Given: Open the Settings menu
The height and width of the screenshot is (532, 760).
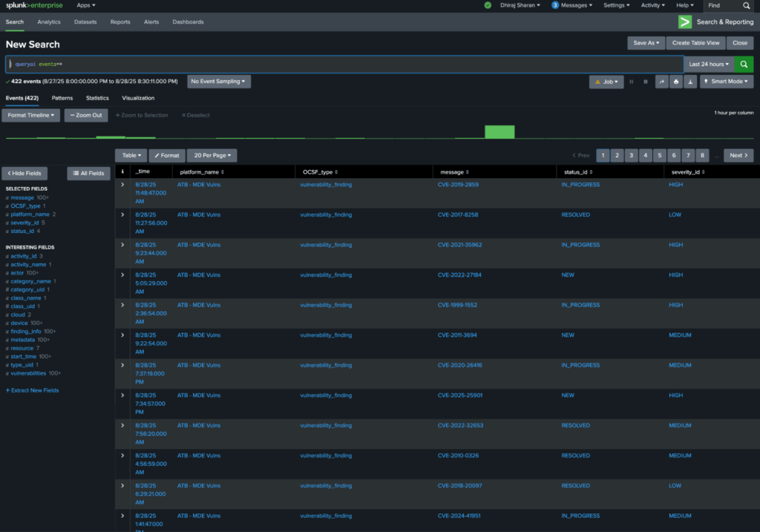Looking at the screenshot, I should [617, 5].
